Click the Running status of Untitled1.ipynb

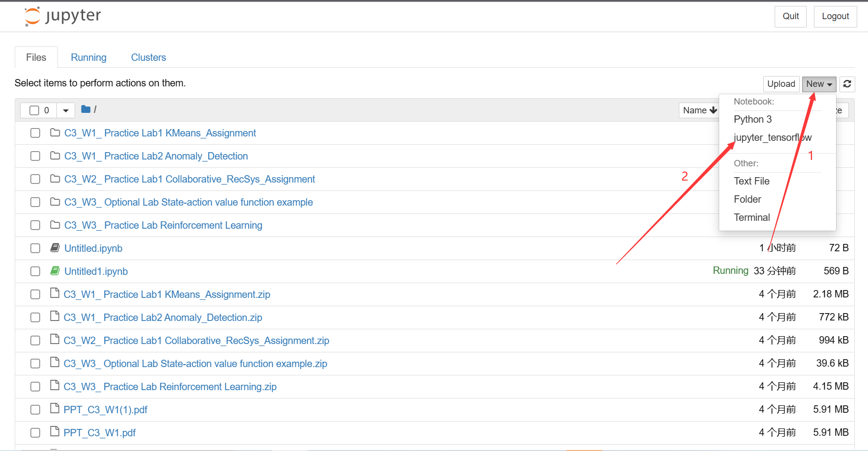click(730, 270)
